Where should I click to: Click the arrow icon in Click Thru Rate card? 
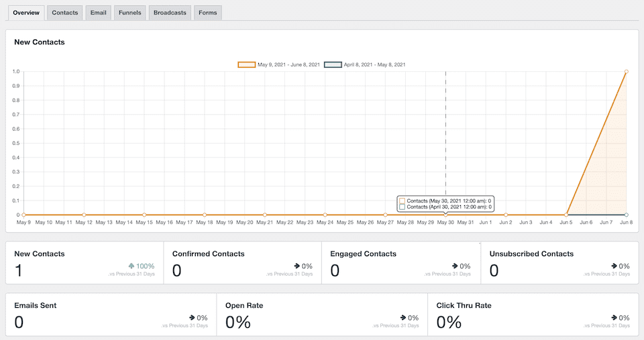(x=614, y=317)
